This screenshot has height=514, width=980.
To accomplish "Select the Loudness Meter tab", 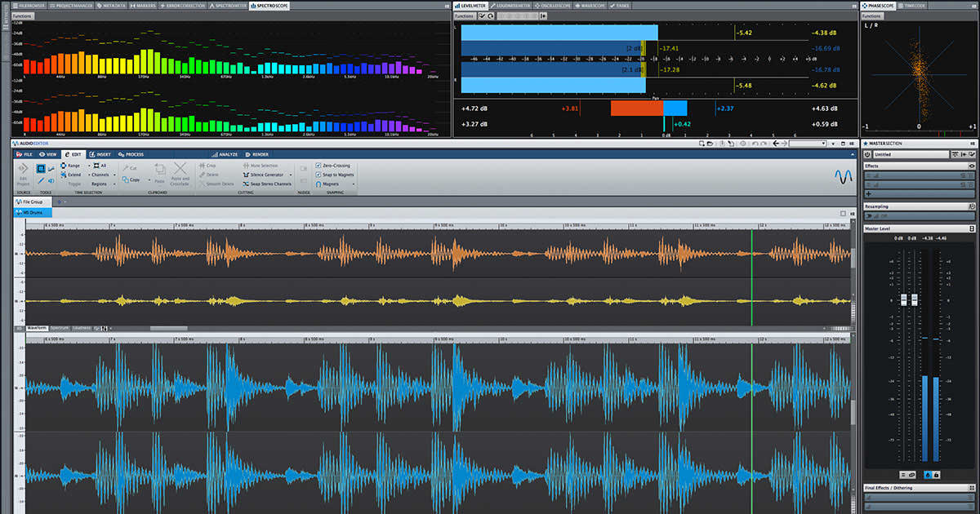I will (x=510, y=5).
